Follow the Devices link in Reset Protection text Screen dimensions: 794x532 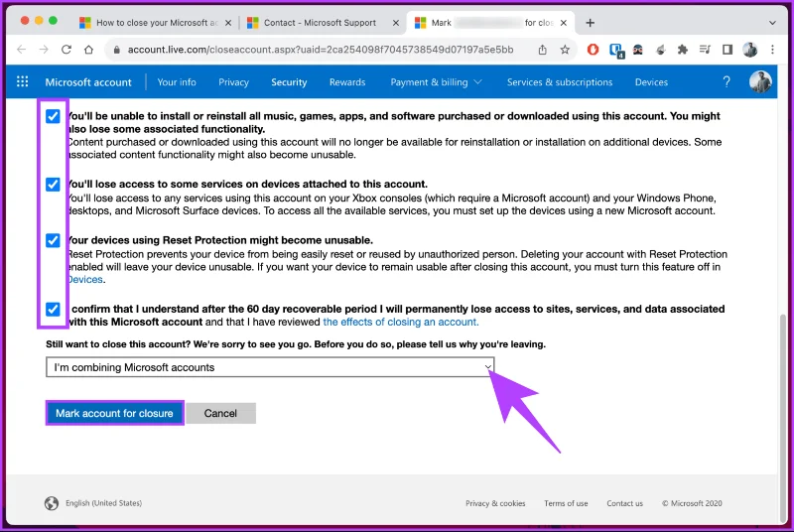(85, 280)
